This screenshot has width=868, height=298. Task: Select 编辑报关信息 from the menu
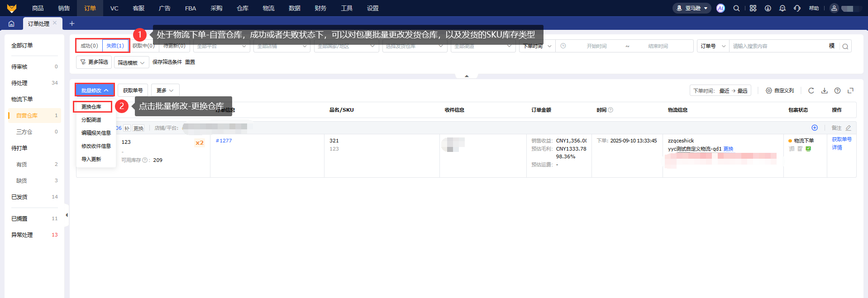point(96,133)
